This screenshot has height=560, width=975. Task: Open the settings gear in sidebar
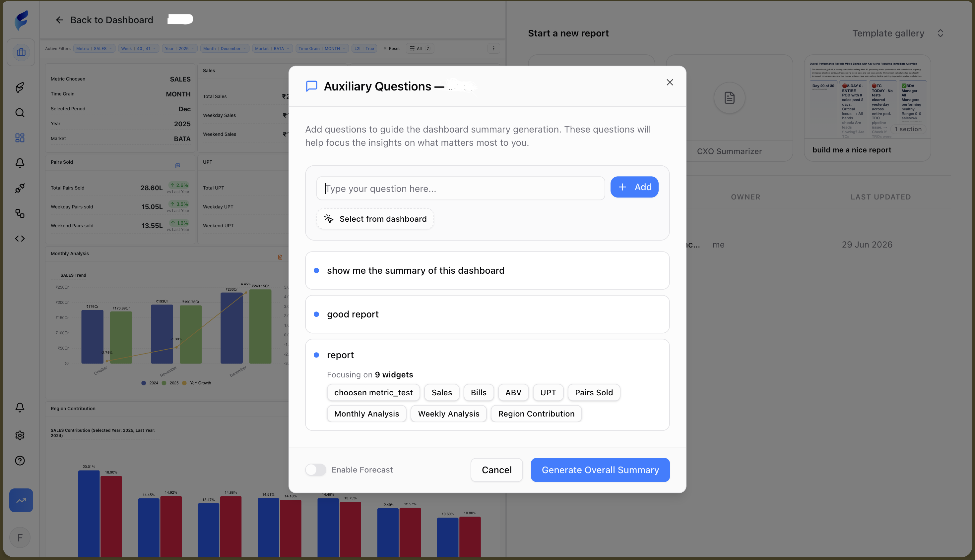20,435
